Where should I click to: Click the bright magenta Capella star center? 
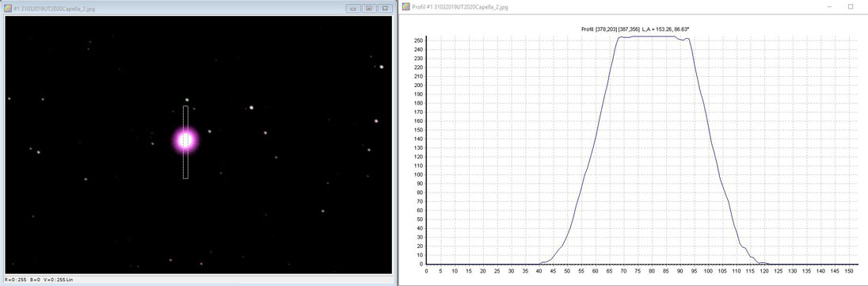(x=185, y=140)
